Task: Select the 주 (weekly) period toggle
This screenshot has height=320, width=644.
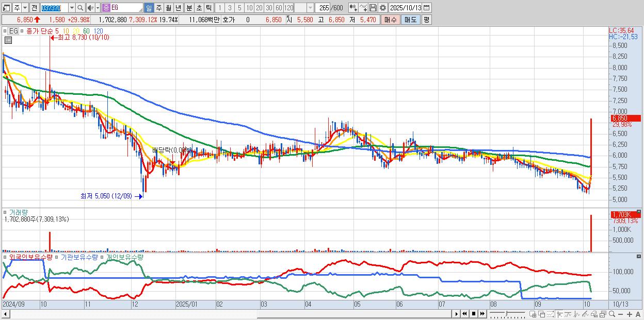Action: pos(158,8)
